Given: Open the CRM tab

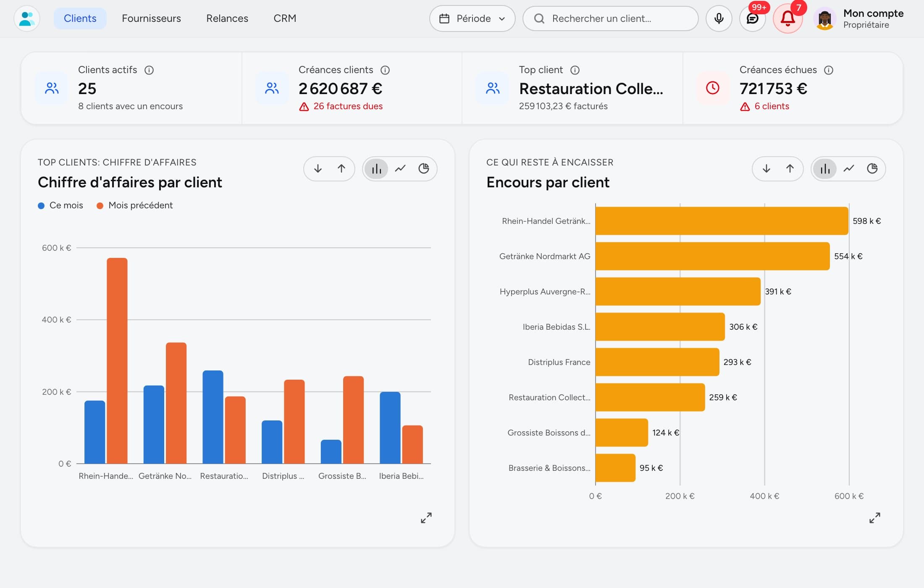Looking at the screenshot, I should point(285,18).
